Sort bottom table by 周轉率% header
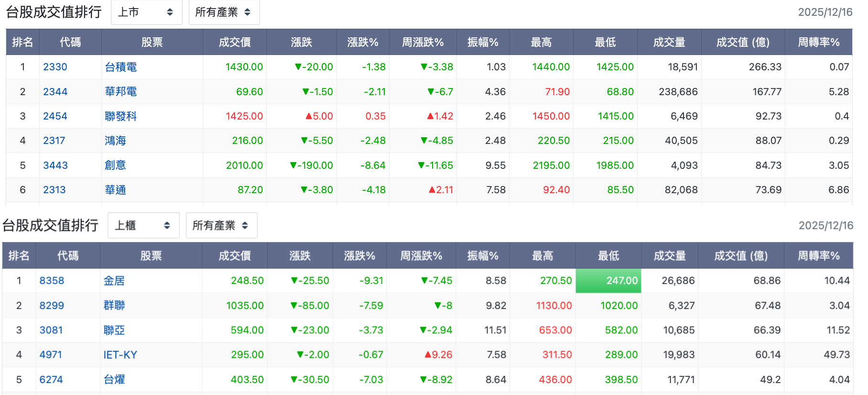Image resolution: width=868 pixels, height=395 pixels. (x=819, y=256)
